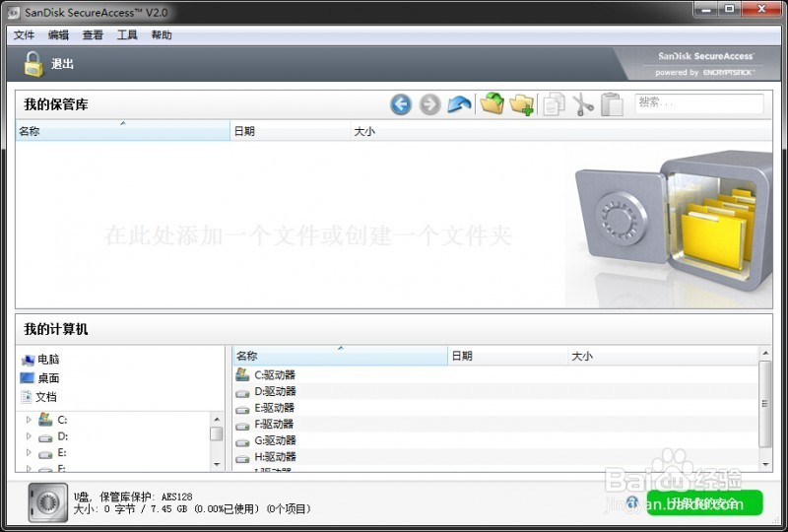The width and height of the screenshot is (788, 532).
Task: Click the drive tree scrollbar down arrow
Action: point(217,465)
